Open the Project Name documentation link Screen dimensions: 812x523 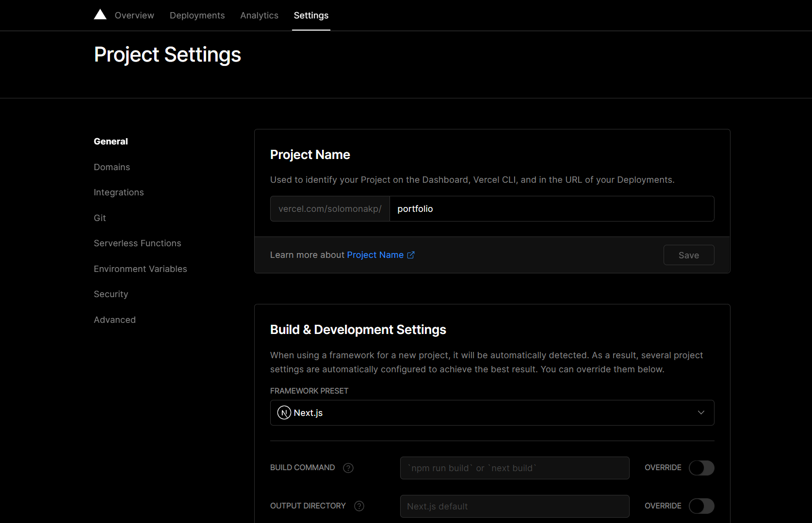pos(375,254)
